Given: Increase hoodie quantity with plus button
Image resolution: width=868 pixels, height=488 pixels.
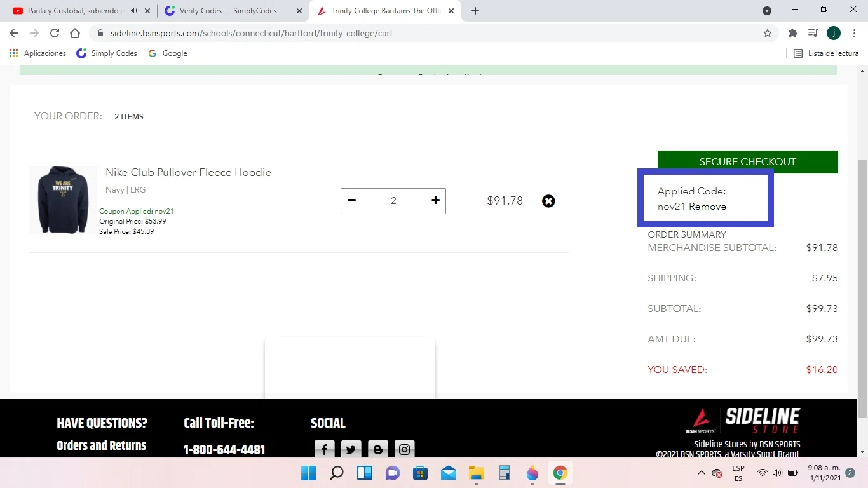Looking at the screenshot, I should click(435, 201).
